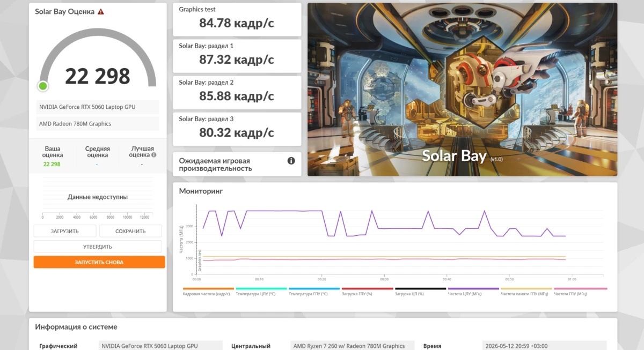Click the 22 298 score in gauge
The image size is (644, 350).
[x=98, y=77]
